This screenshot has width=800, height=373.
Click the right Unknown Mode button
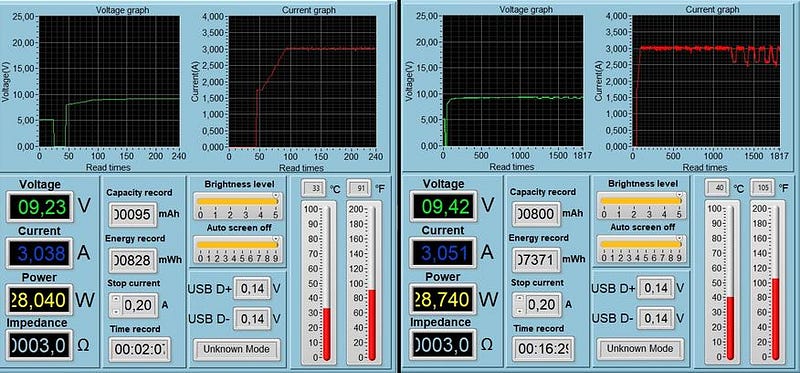640,349
